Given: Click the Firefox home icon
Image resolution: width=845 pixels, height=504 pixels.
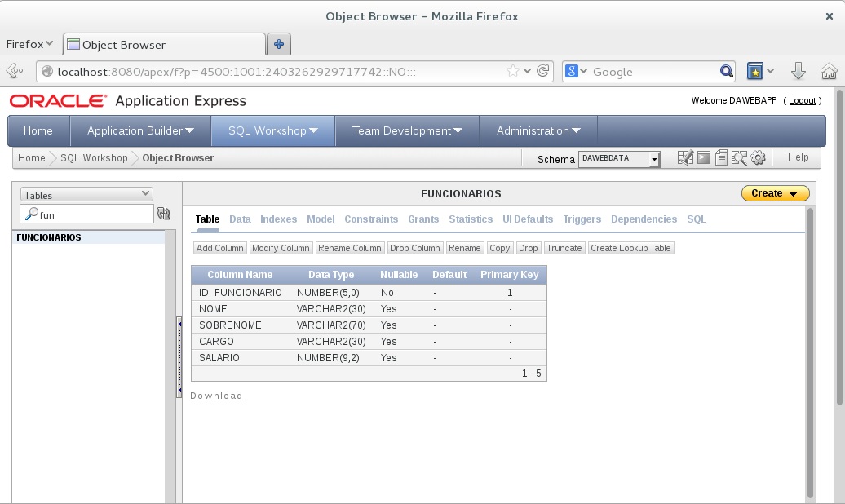Looking at the screenshot, I should tap(829, 72).
